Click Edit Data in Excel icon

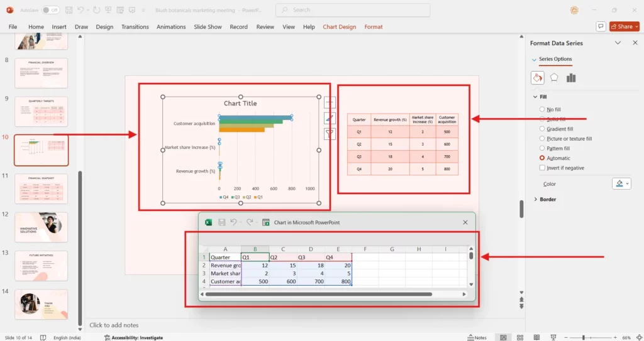point(266,222)
